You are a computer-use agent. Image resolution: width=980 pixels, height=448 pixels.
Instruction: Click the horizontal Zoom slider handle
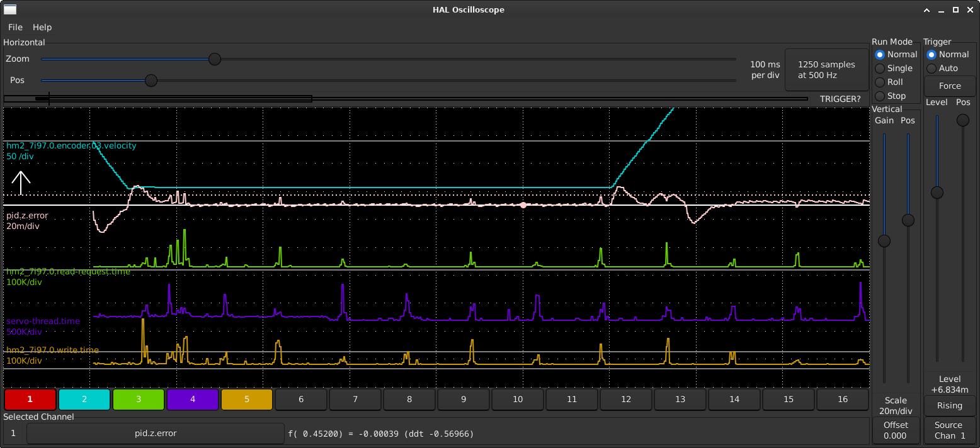[x=215, y=59]
